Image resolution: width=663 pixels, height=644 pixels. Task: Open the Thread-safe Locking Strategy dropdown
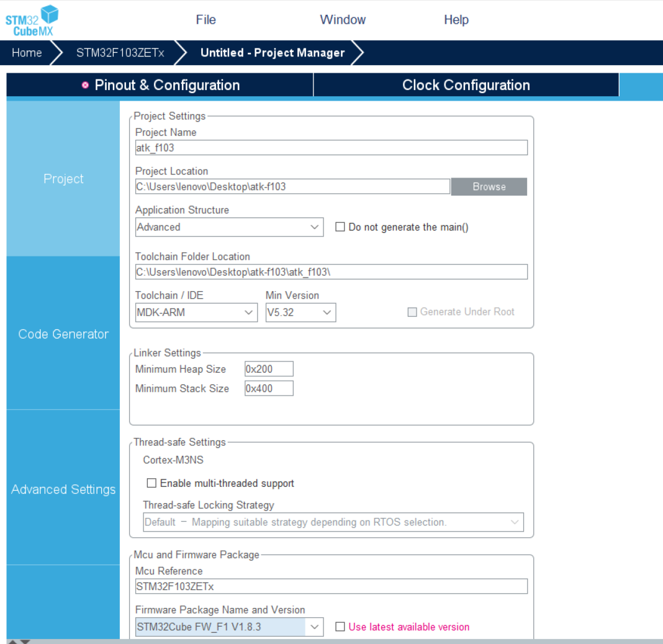(333, 522)
